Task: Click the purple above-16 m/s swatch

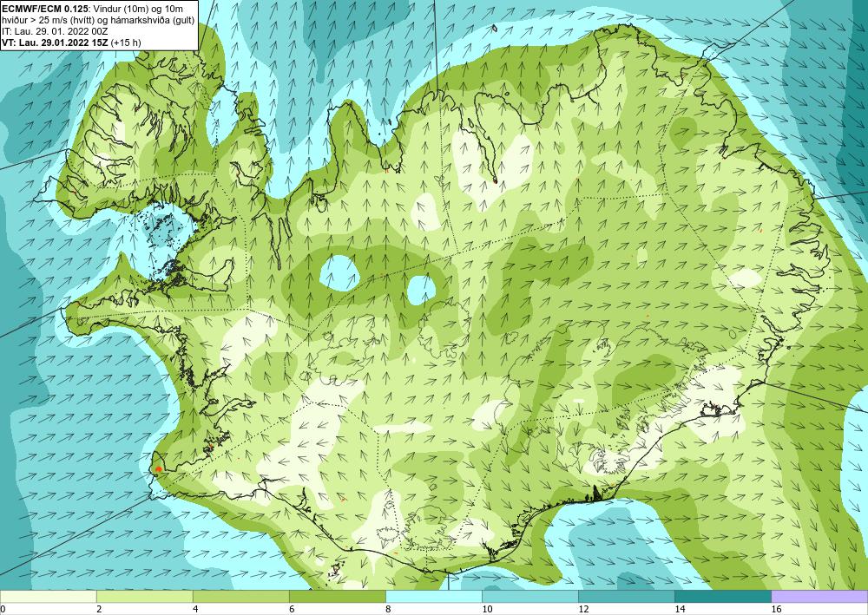Action: [820, 596]
